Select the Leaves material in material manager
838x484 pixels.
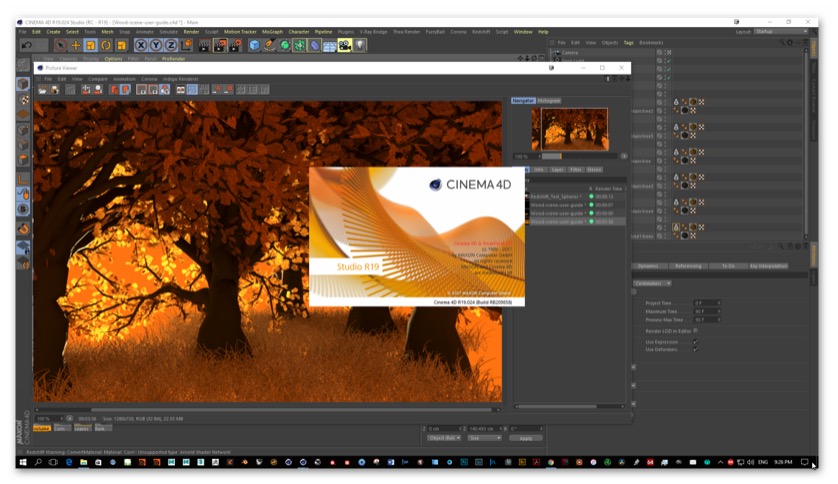click(x=82, y=428)
